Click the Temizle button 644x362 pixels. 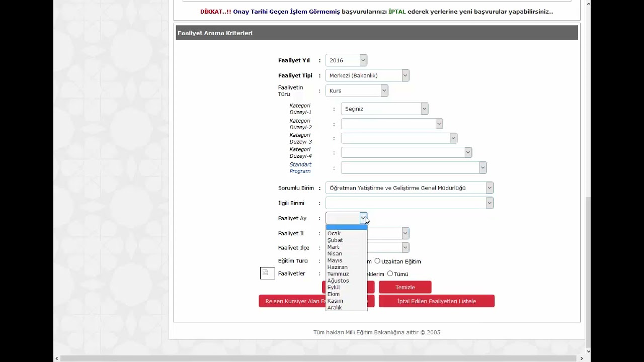[x=405, y=287]
